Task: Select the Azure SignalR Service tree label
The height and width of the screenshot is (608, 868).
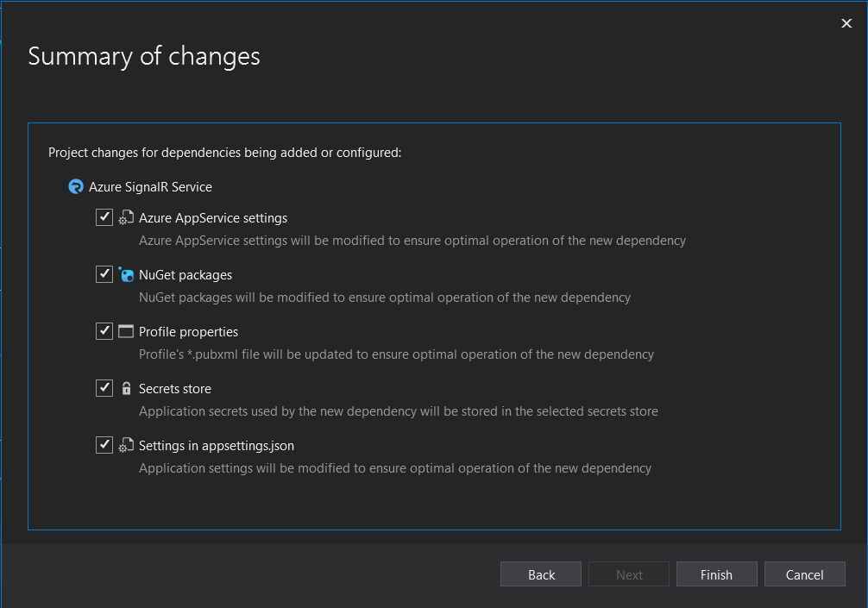Action: (x=150, y=186)
